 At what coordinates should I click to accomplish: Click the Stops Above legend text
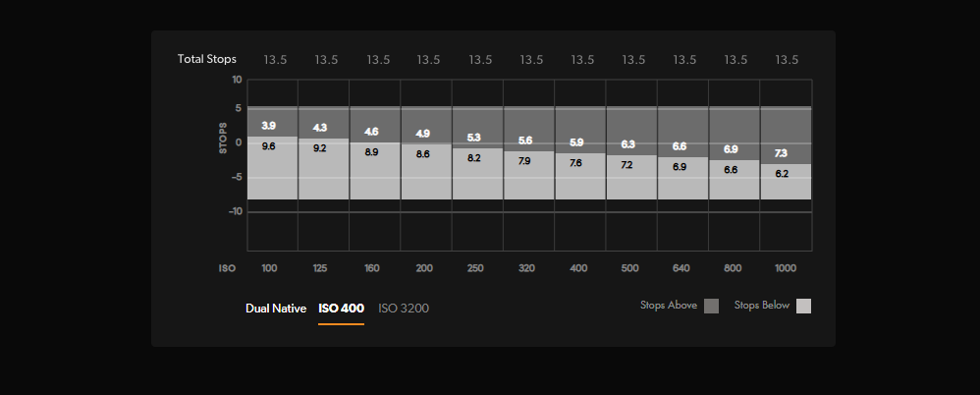point(669,306)
